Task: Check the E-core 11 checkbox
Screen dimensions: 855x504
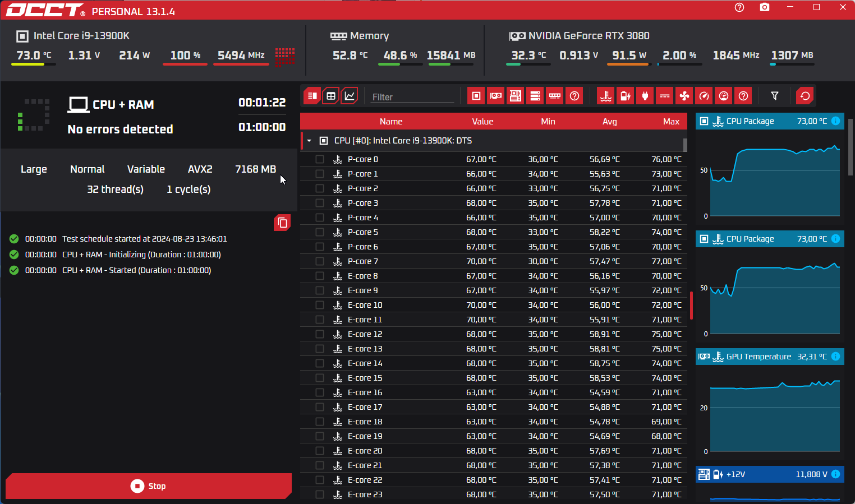Action: [320, 320]
